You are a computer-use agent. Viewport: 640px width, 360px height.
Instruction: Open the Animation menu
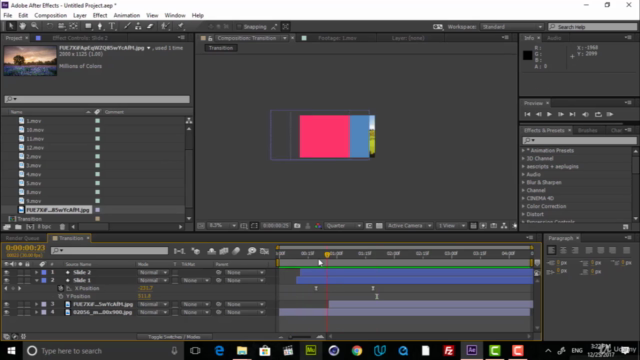pyautogui.click(x=127, y=16)
